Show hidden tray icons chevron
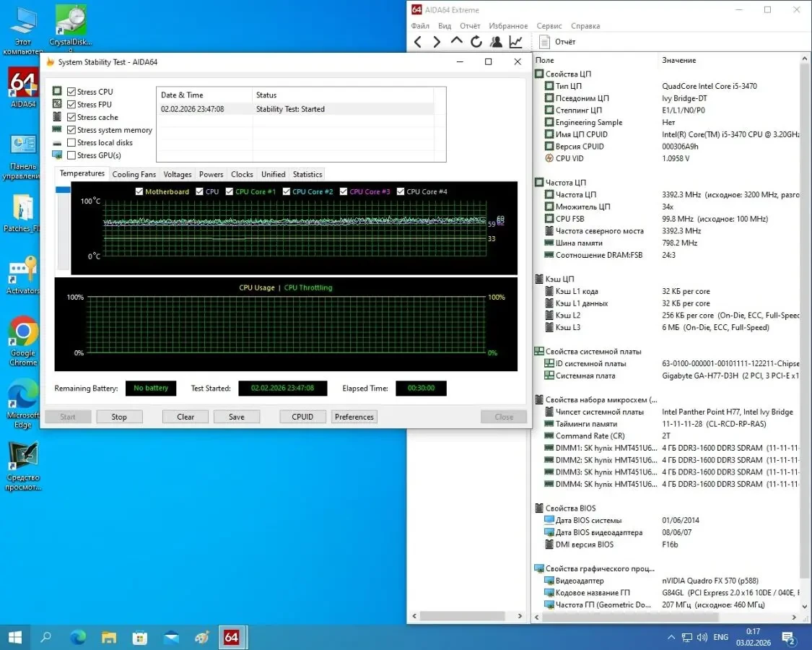The image size is (812, 650). [671, 638]
